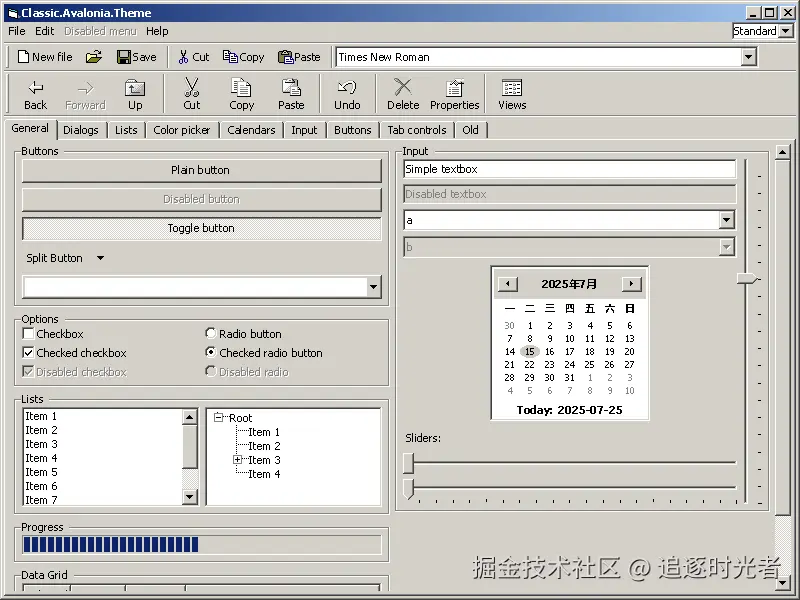This screenshot has height=600, width=800.
Task: Switch to the Input tab
Action: [304, 130]
